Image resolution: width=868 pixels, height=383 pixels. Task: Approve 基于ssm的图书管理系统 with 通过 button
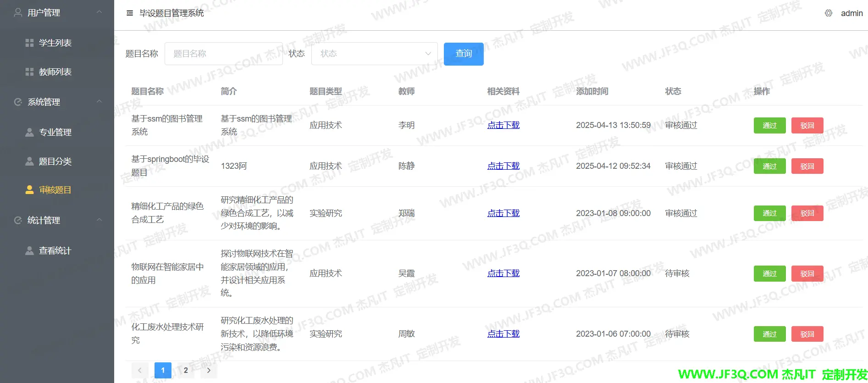click(769, 126)
